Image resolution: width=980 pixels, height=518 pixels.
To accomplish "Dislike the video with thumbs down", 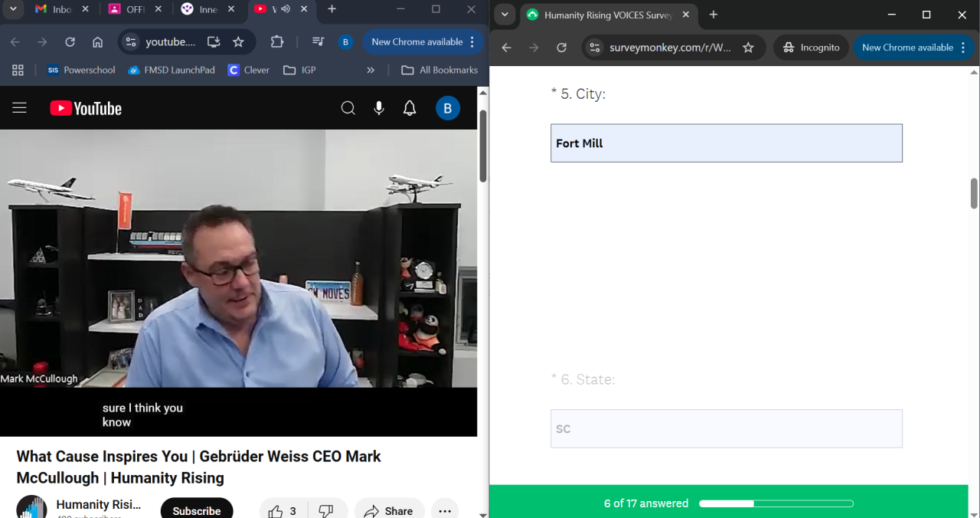I will 327,510.
